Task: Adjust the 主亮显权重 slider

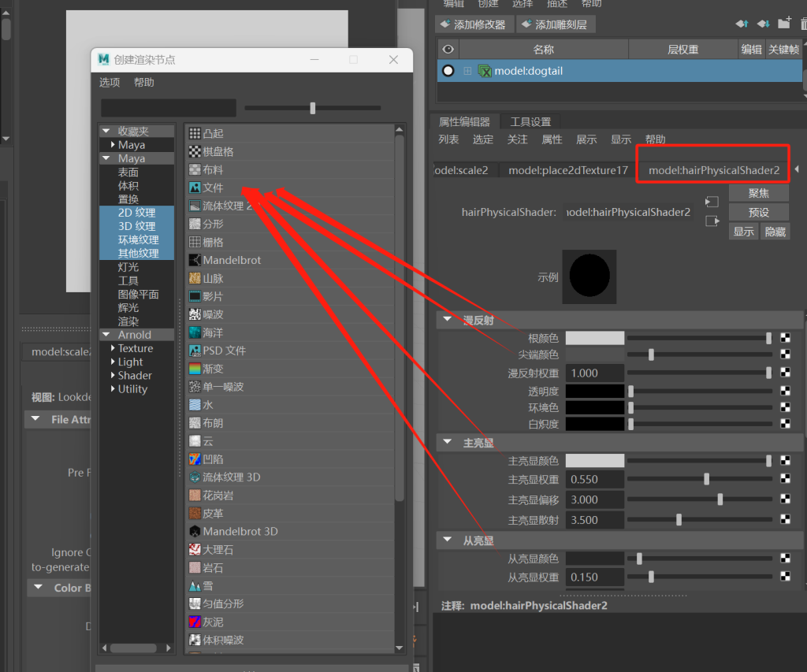Action: (x=707, y=479)
